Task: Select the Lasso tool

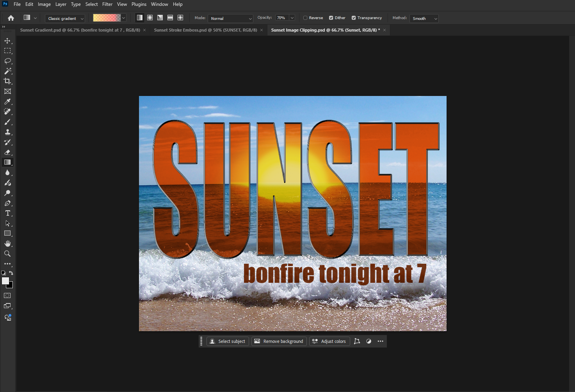Action: pos(7,61)
